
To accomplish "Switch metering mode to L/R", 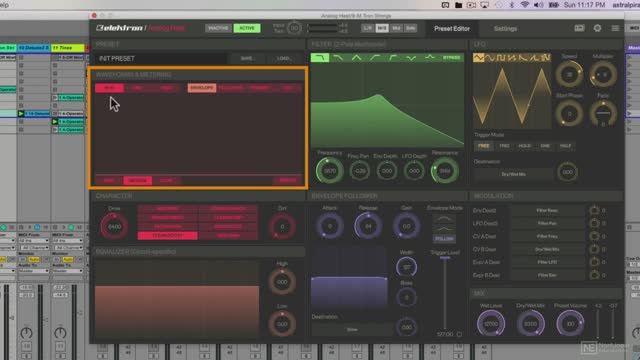I will [367, 28].
